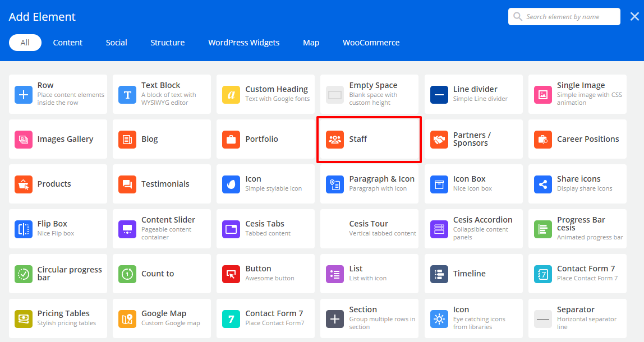Select the Testimonials element icon

(127, 184)
